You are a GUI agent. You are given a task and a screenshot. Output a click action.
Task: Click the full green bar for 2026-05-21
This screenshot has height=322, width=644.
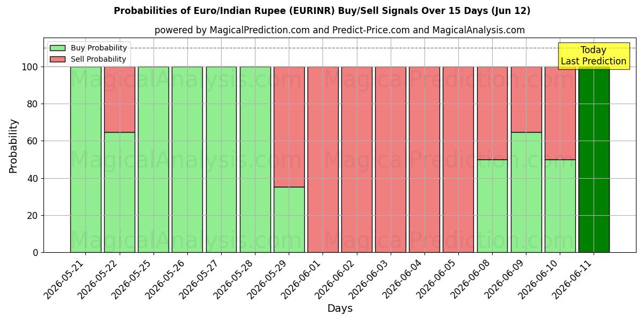point(85,159)
